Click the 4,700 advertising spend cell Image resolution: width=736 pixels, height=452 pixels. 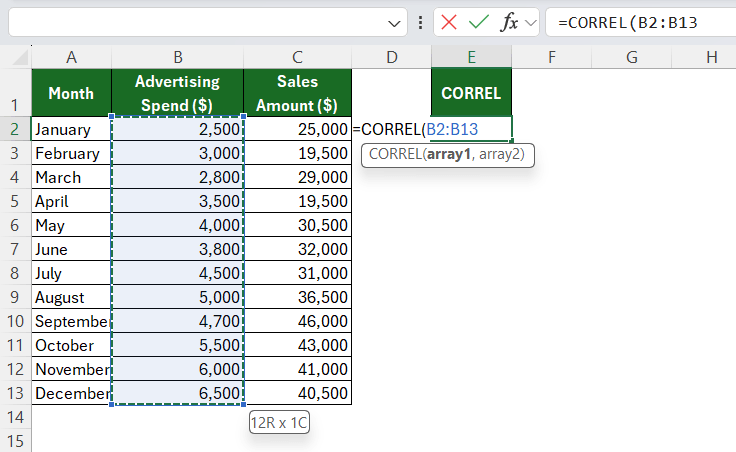pyautogui.click(x=177, y=321)
